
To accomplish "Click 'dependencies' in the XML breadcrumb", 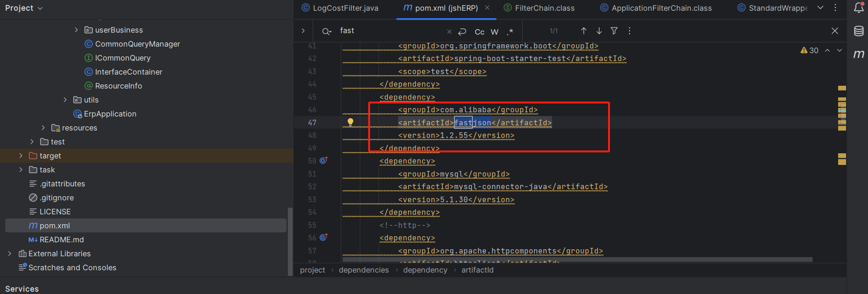I will [364, 270].
